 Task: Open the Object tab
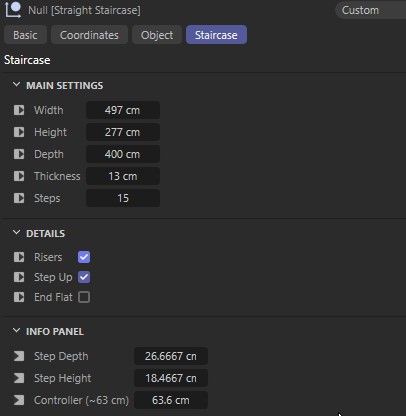[157, 35]
